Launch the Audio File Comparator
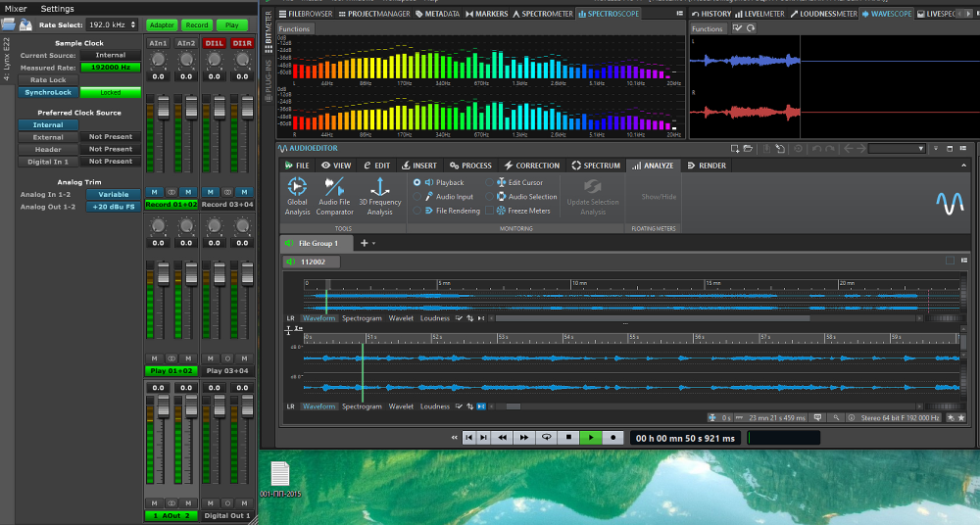The width and height of the screenshot is (980, 525). [335, 187]
